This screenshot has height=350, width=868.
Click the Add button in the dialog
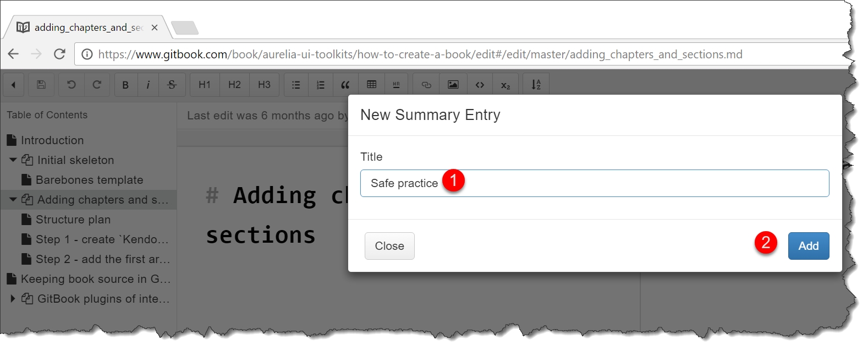point(808,246)
